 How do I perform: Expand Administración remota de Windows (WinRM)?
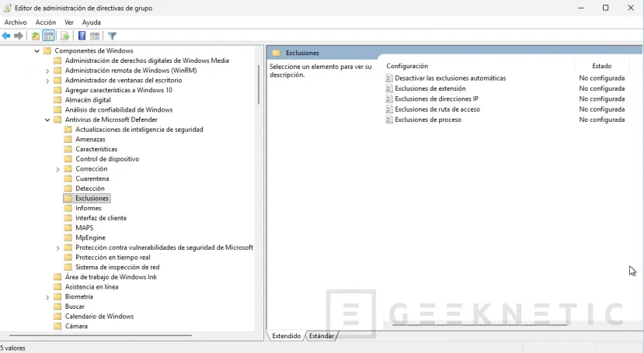[47, 71]
